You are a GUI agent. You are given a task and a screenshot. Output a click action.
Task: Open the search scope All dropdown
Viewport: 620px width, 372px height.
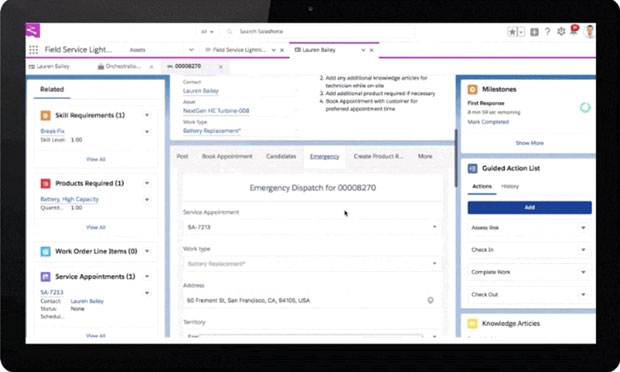pyautogui.click(x=207, y=32)
